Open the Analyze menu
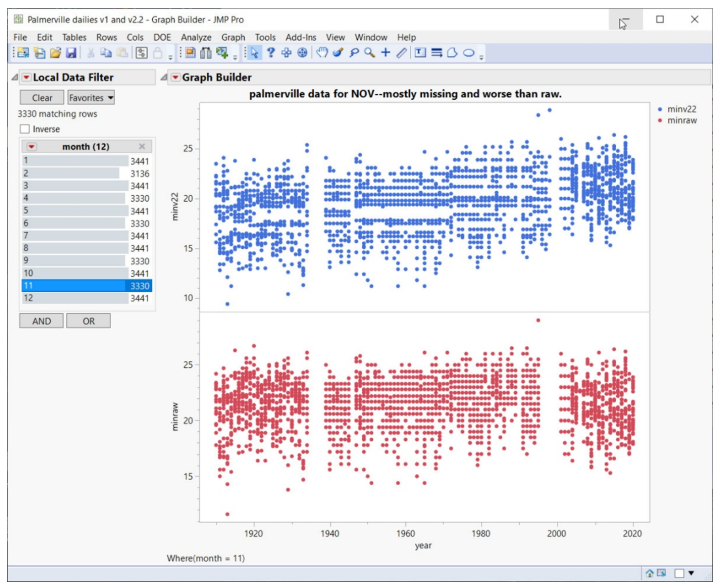The height and width of the screenshot is (587, 720). coord(196,37)
